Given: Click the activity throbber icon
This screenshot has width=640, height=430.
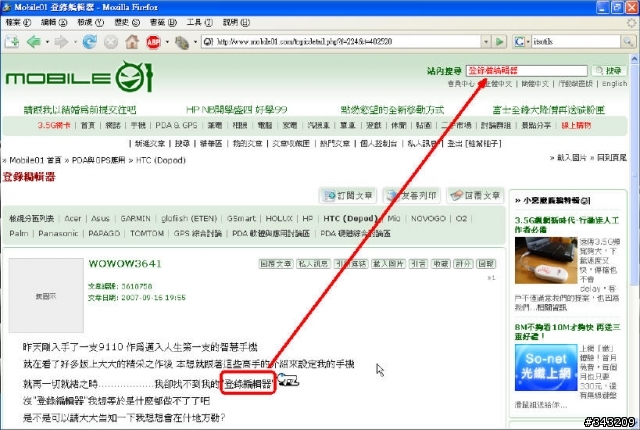Looking at the screenshot, I should tap(631, 22).
